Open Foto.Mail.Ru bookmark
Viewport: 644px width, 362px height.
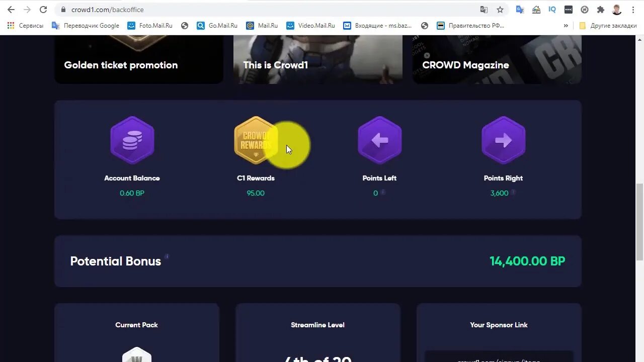[150, 26]
